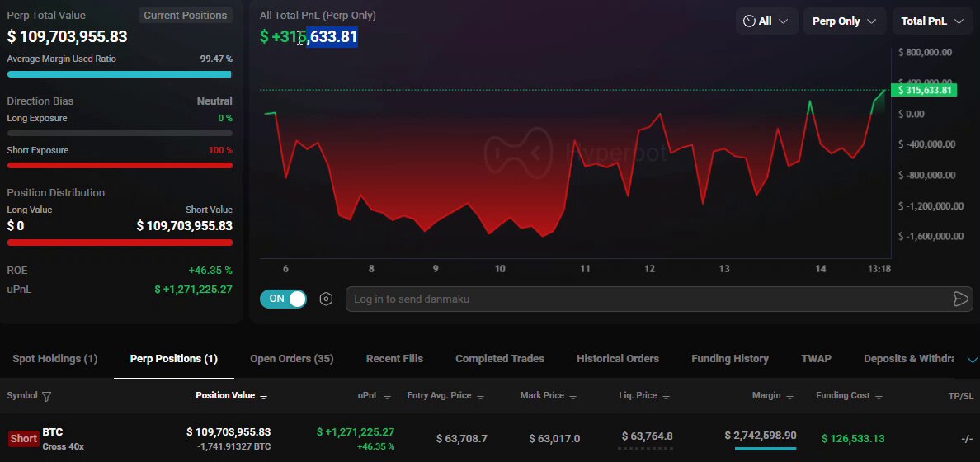980x462 pixels.
Task: Sort by Margin column icon
Action: click(790, 396)
